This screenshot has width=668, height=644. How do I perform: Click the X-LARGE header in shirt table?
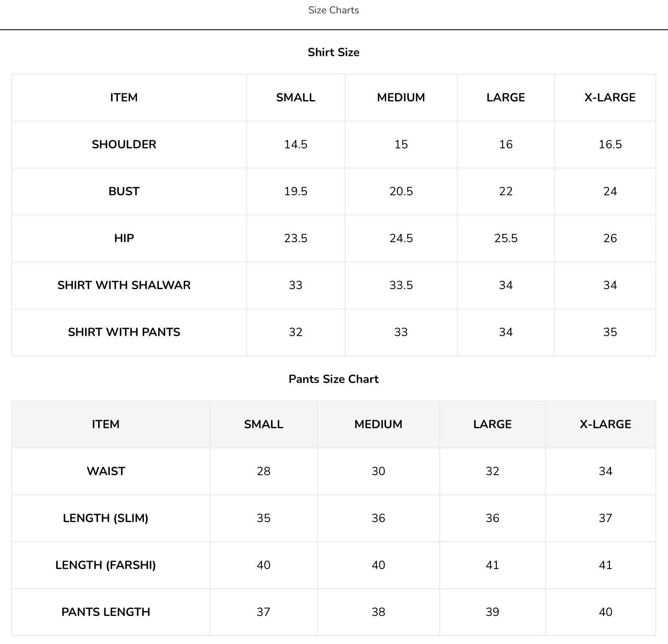[610, 98]
